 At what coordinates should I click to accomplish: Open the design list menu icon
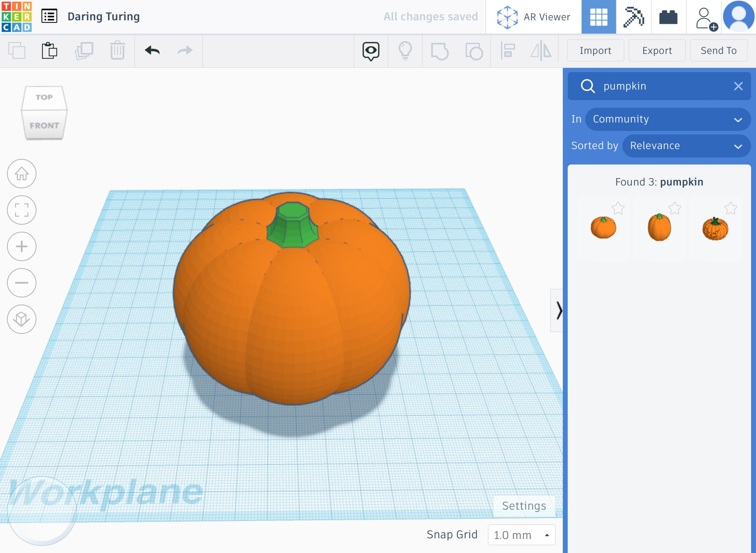point(49,16)
